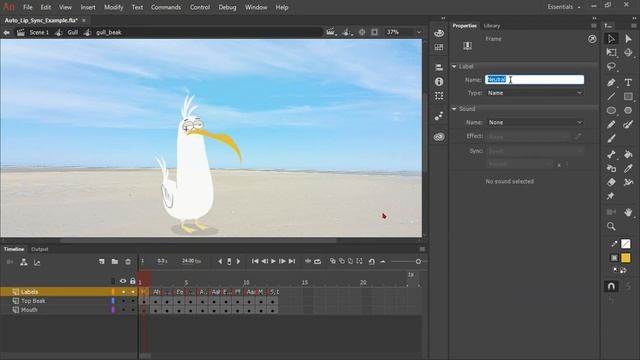The width and height of the screenshot is (640, 360).
Task: Select the Hand tool
Action: point(628,212)
